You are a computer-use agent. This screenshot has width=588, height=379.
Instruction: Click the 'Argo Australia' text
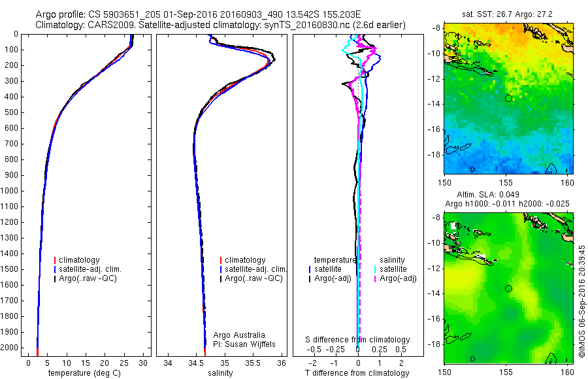[x=239, y=335]
